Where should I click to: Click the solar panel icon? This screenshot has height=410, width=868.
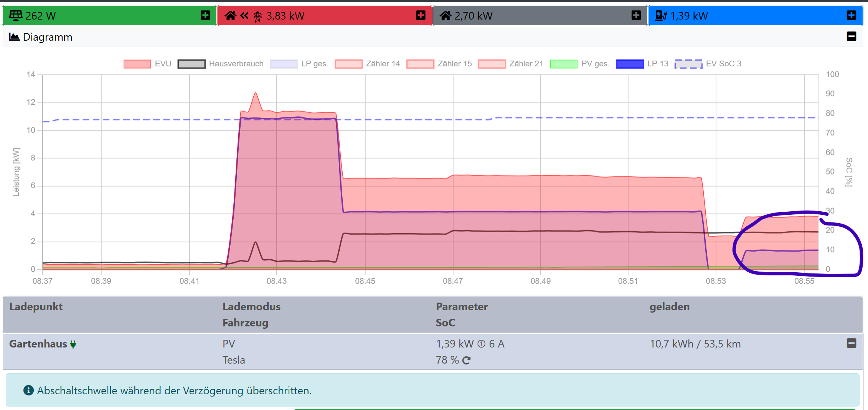point(16,15)
